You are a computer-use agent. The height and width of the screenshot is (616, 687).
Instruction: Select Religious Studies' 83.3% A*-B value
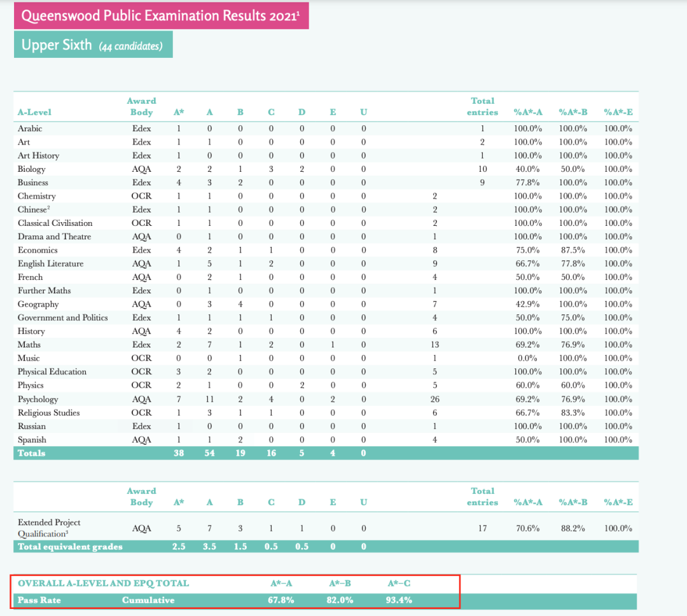pyautogui.click(x=572, y=413)
